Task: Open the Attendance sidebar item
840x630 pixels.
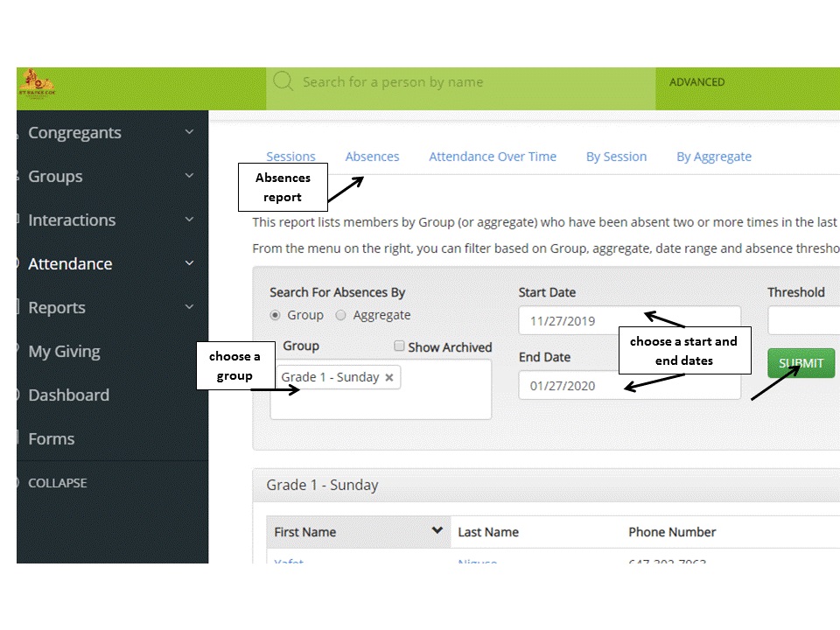Action: coord(70,263)
